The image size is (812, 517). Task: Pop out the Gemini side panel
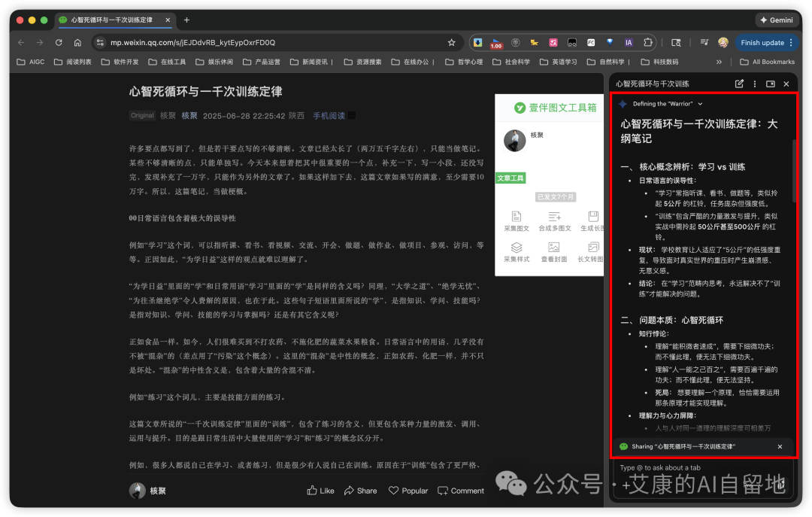click(771, 84)
